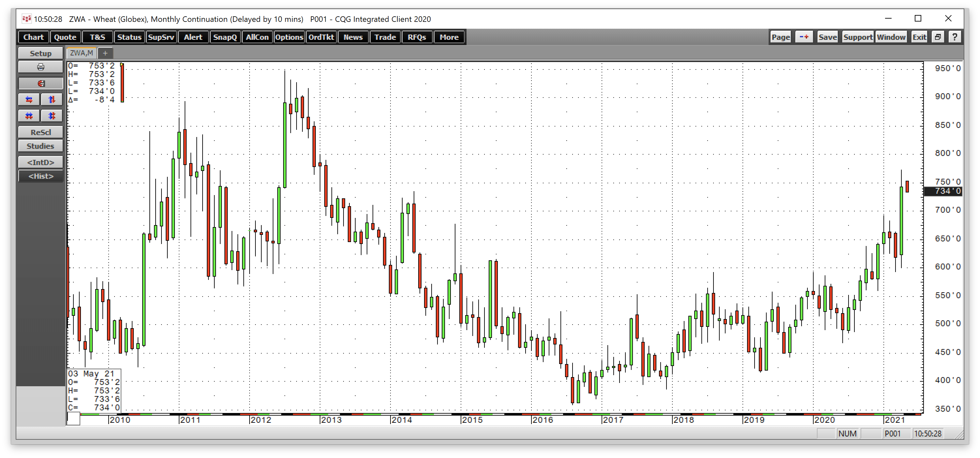The width and height of the screenshot is (980, 458).
Task: Click the 734'0 current price marker
Action: click(943, 191)
